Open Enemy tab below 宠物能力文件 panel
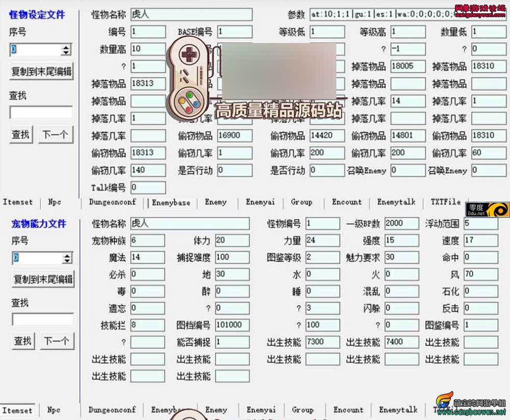Screen dimensions: 510x420 (x=216, y=410)
